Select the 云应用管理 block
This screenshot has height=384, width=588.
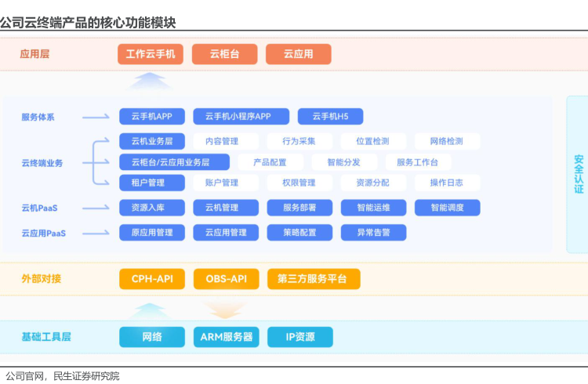click(226, 233)
